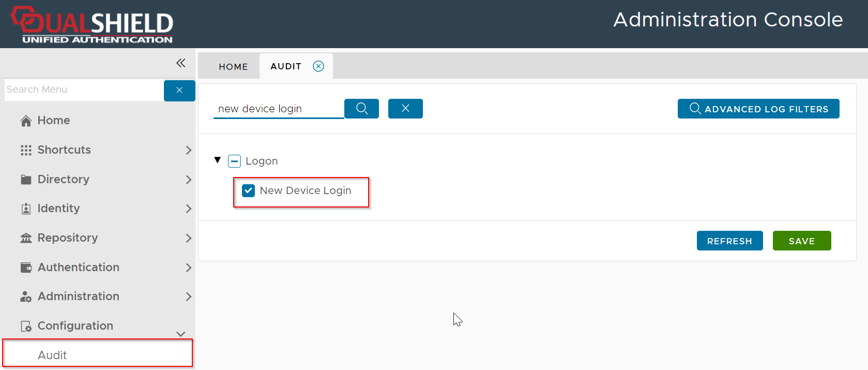The height and width of the screenshot is (370, 868).
Task: Expand the Shortcuts menu chevron
Action: (188, 150)
